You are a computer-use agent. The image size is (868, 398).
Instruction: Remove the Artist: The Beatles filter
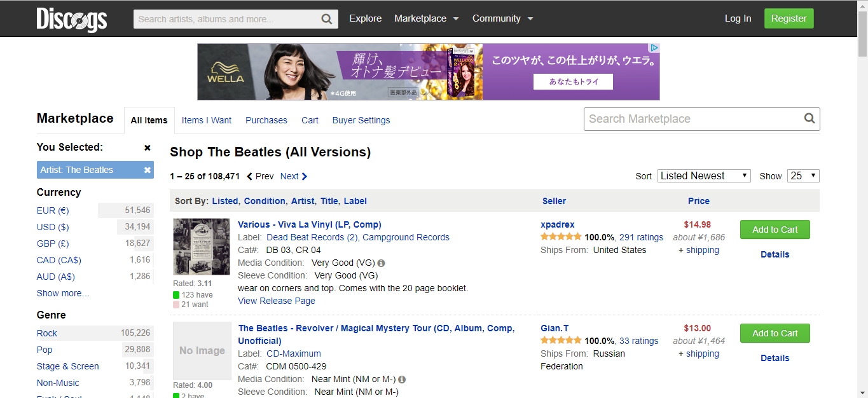pos(148,170)
